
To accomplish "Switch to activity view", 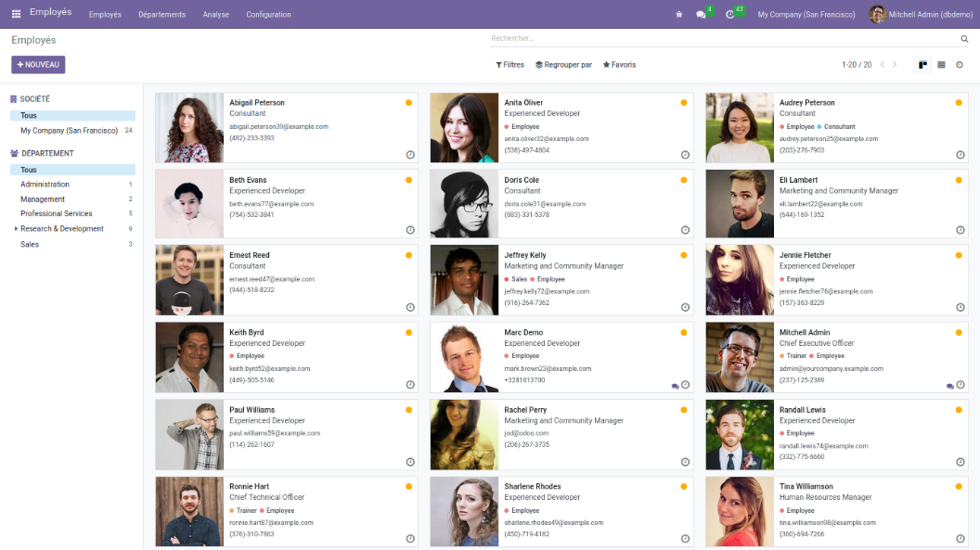I will coord(960,65).
